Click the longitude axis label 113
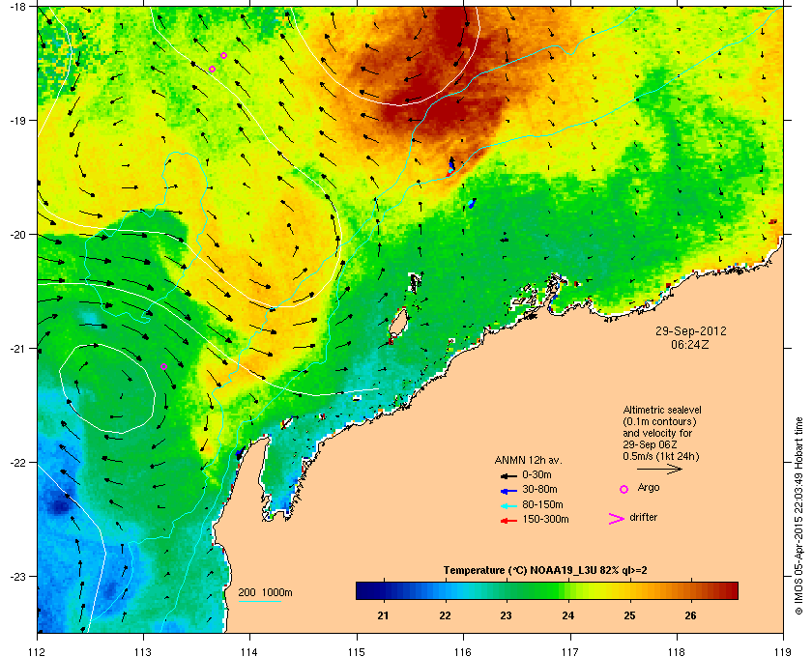Image resolution: width=812 pixels, height=657 pixels. (143, 651)
